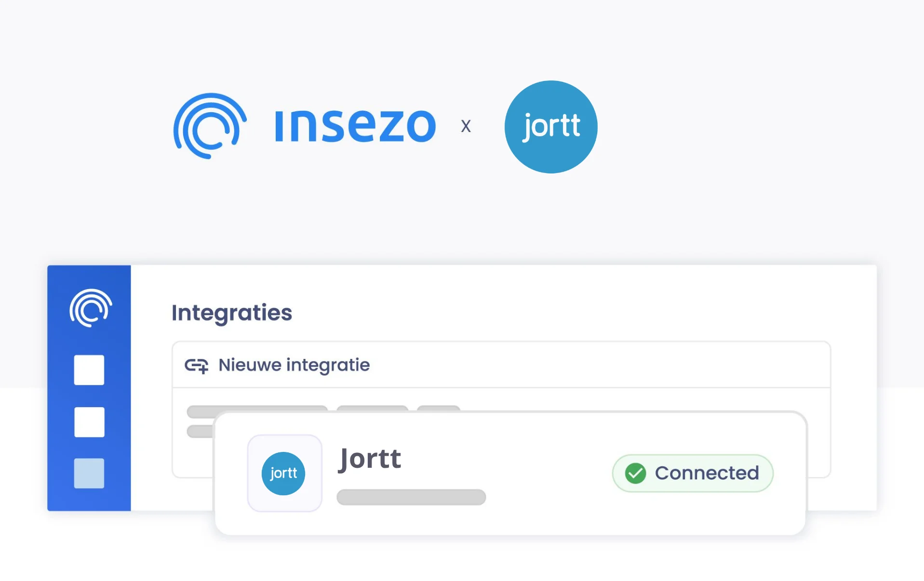924x581 pixels.
Task: Open the white Insezo logo in sidebar
Action: pyautogui.click(x=91, y=308)
